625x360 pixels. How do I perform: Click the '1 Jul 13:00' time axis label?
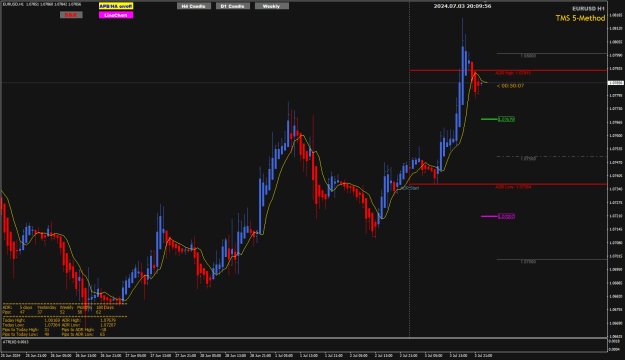click(x=309, y=355)
